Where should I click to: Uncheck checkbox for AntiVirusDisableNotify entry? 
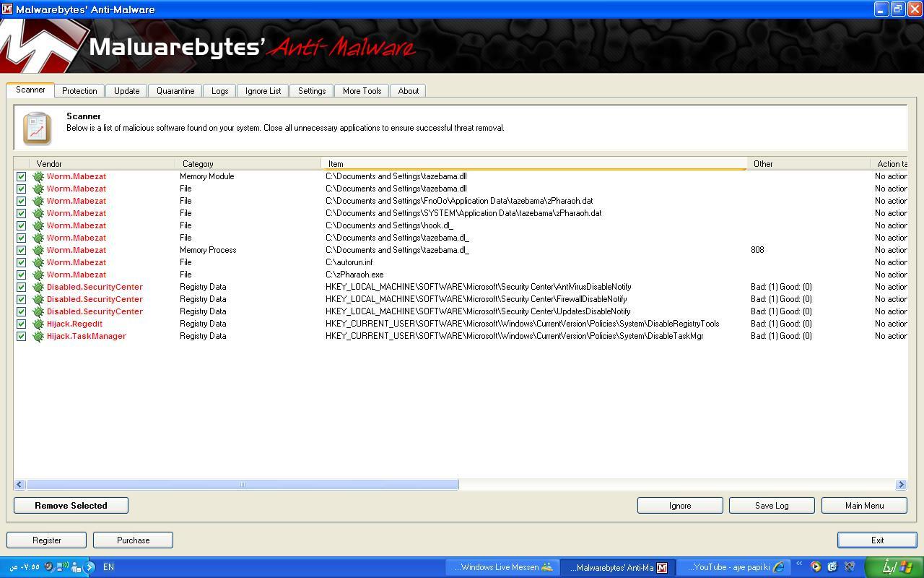pyautogui.click(x=21, y=287)
